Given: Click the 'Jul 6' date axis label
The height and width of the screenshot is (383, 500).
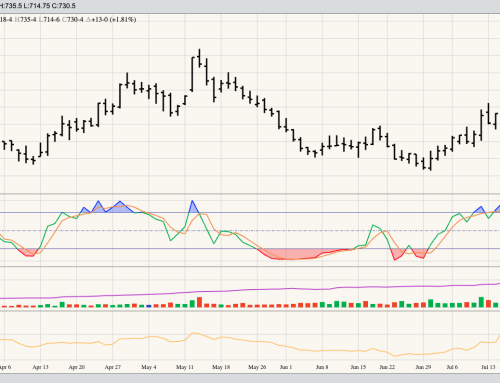Looking at the screenshot, I should pyautogui.click(x=452, y=367).
